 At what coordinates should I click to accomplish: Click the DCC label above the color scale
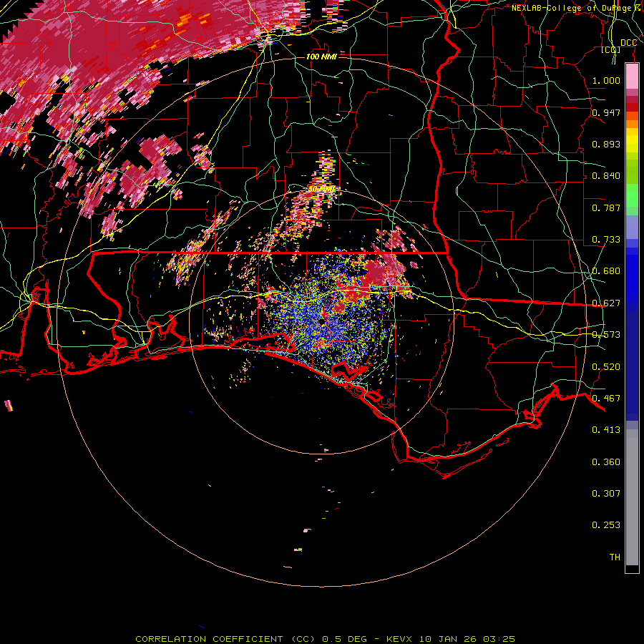click(628, 43)
